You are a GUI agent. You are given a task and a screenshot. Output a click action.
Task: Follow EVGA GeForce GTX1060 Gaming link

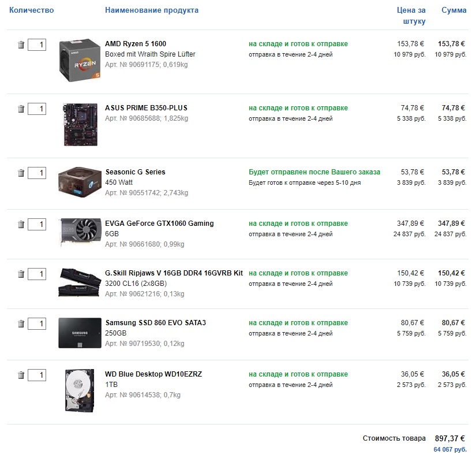click(159, 224)
